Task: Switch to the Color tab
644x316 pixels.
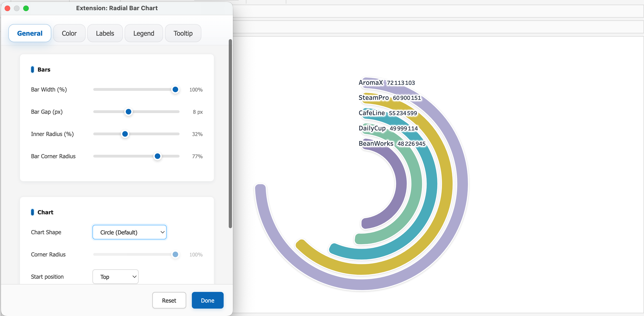Action: pos(69,33)
